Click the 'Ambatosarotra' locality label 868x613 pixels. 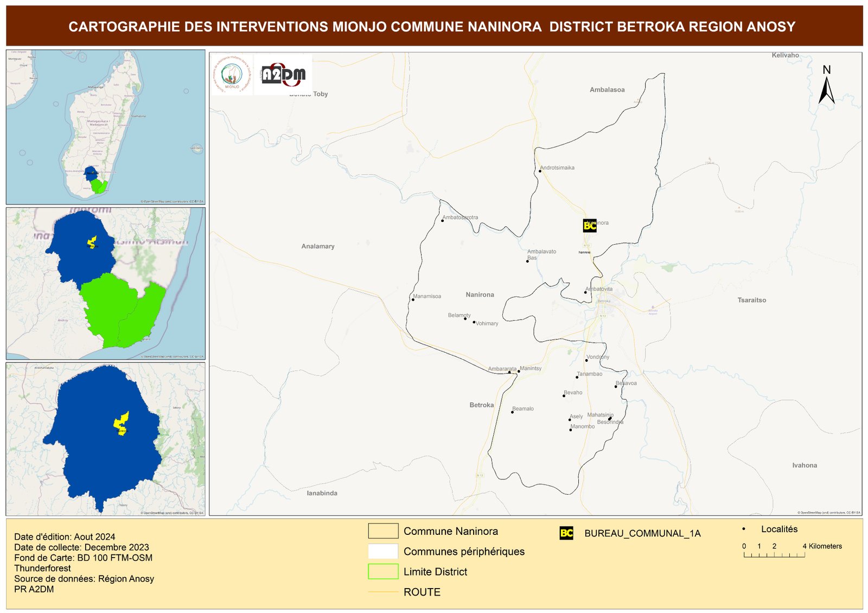tap(461, 218)
